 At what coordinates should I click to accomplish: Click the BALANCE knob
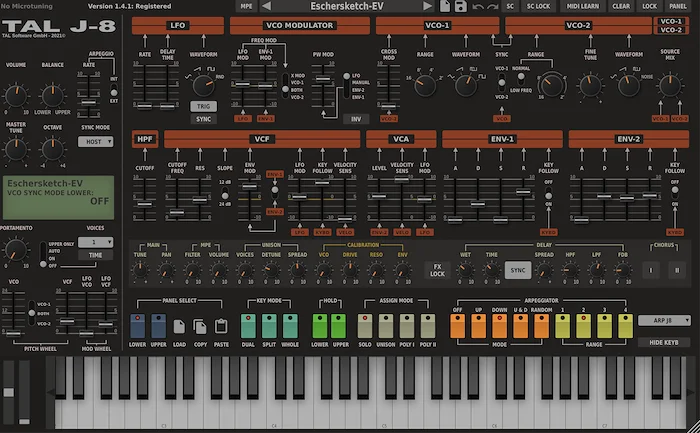(x=52, y=96)
